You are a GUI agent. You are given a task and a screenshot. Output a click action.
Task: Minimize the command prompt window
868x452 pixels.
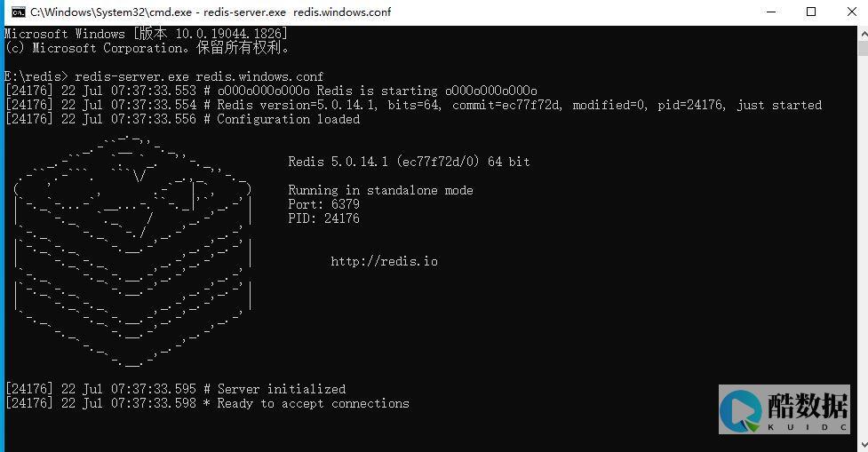[771, 12]
